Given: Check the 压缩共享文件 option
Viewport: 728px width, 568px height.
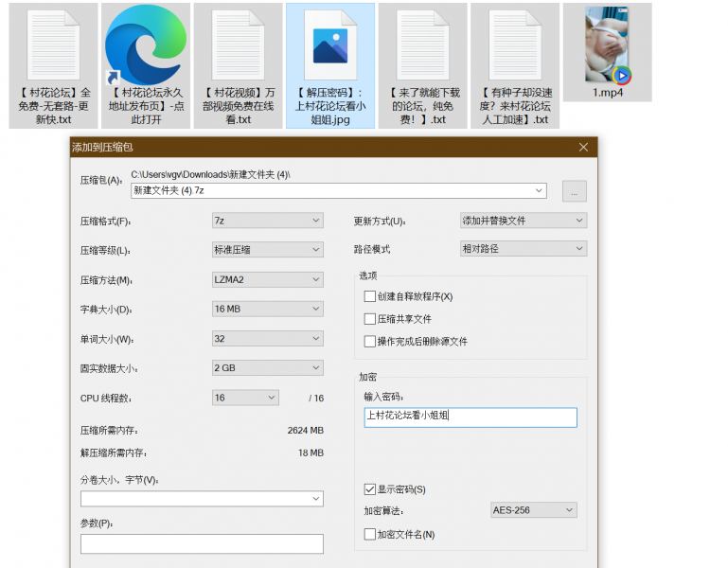Looking at the screenshot, I should click(x=370, y=319).
